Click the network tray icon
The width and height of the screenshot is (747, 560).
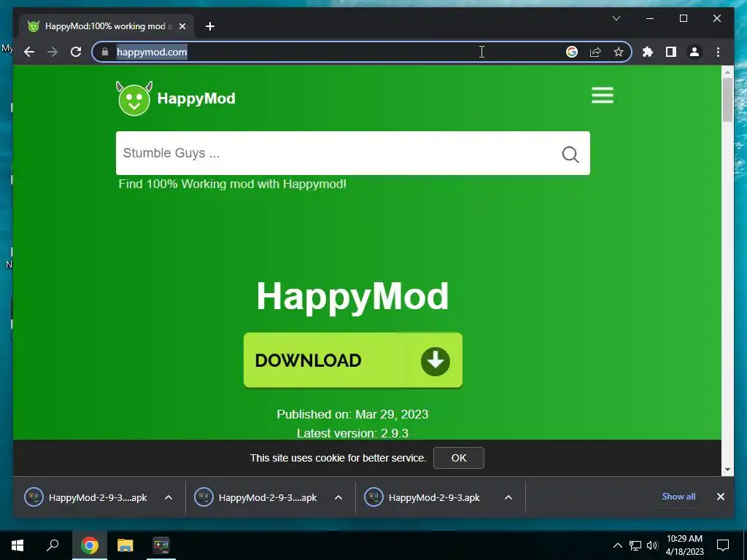click(635, 545)
